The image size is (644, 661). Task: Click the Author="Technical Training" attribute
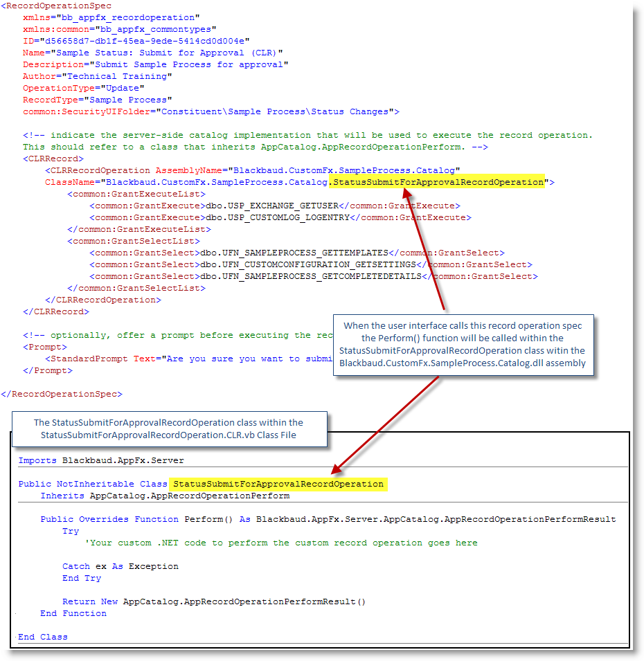[x=98, y=77]
